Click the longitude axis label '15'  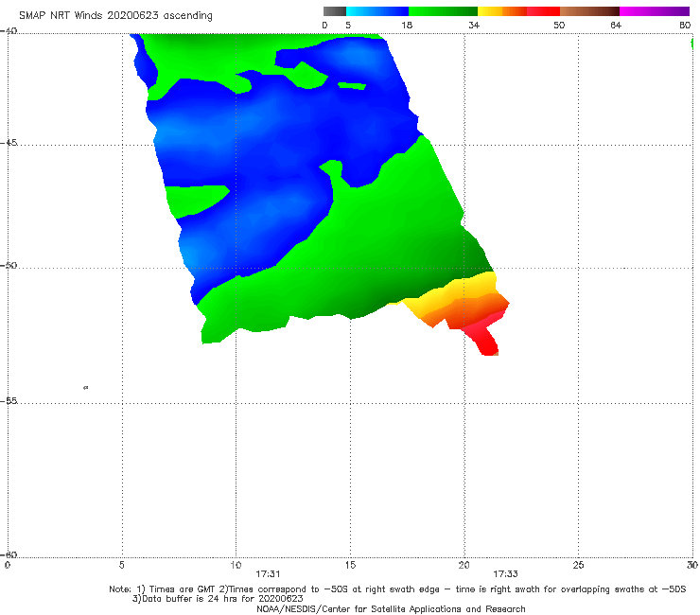click(350, 565)
